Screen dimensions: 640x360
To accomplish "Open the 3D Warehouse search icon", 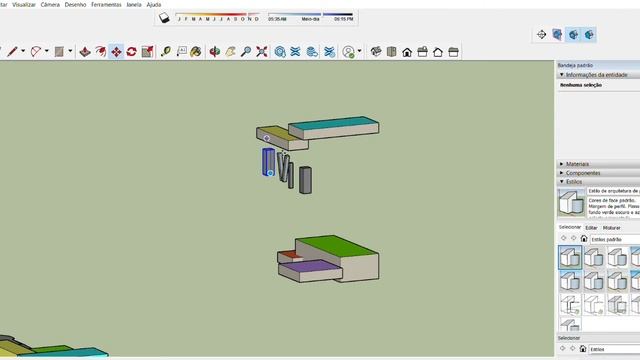I will tap(280, 52).
